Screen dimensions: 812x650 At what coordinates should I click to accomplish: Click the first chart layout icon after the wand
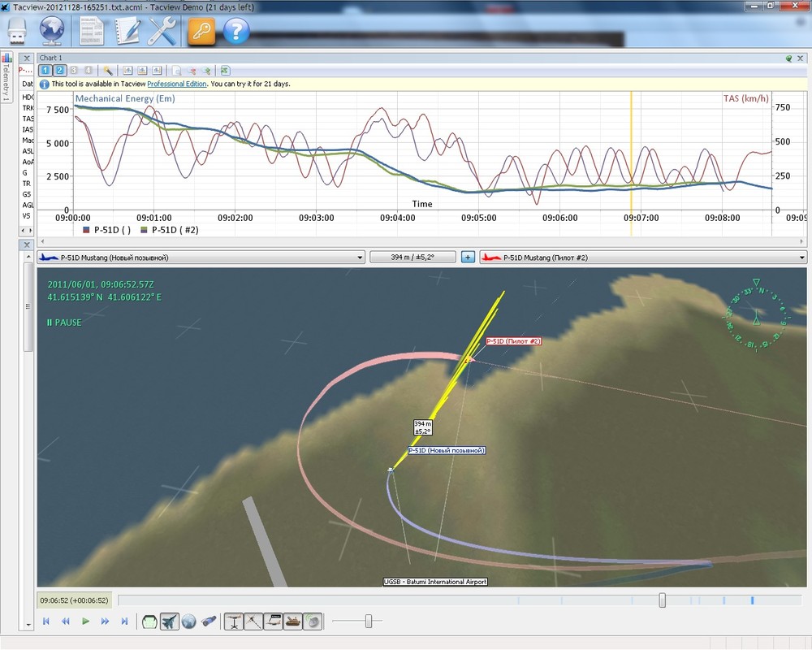click(x=127, y=71)
